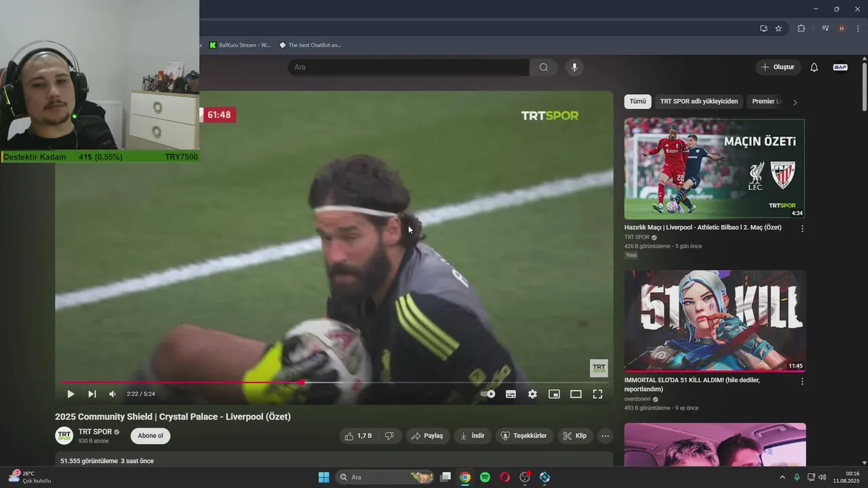The image size is (868, 488).
Task: Open the 'Hazırlık Maçı | Liverpool - Athletic Bilbao' title link
Action: coord(703,228)
